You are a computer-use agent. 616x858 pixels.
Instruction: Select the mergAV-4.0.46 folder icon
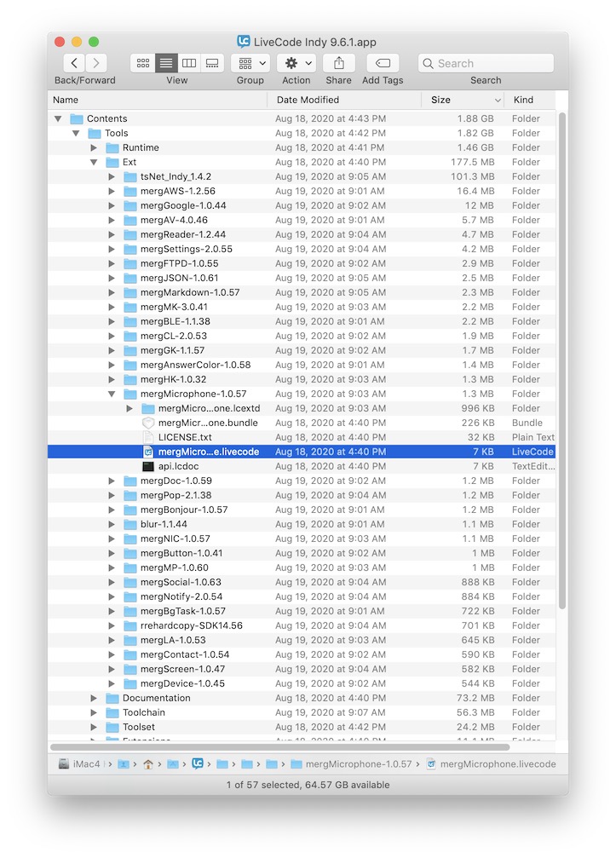click(x=130, y=220)
